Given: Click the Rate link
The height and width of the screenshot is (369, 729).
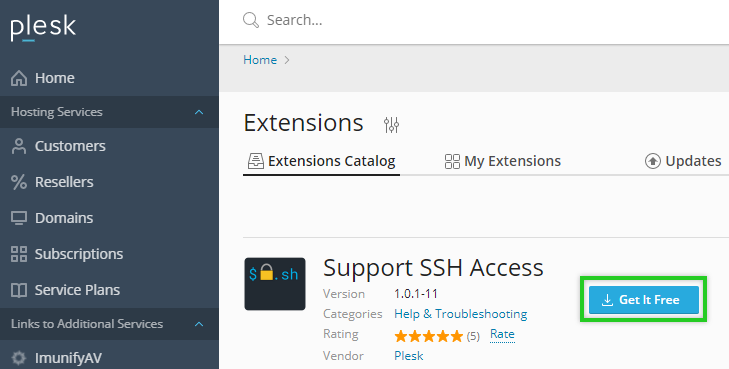Looking at the screenshot, I should point(502,334).
